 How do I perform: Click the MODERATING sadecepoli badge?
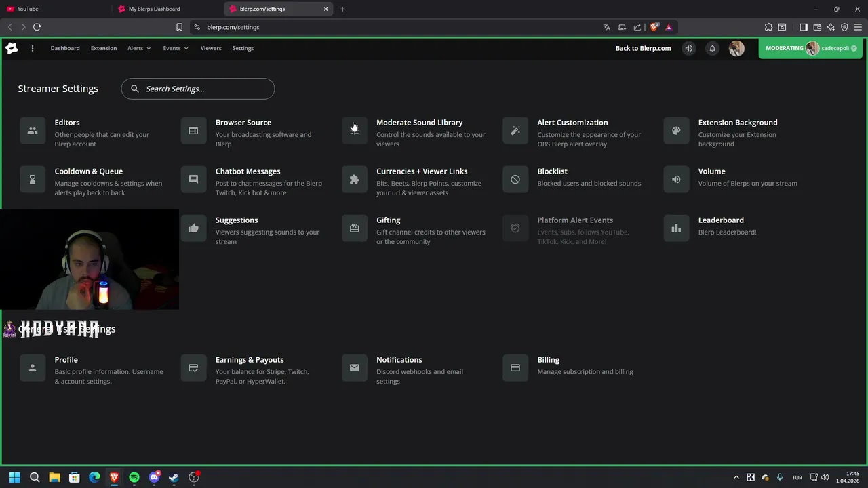pos(811,48)
